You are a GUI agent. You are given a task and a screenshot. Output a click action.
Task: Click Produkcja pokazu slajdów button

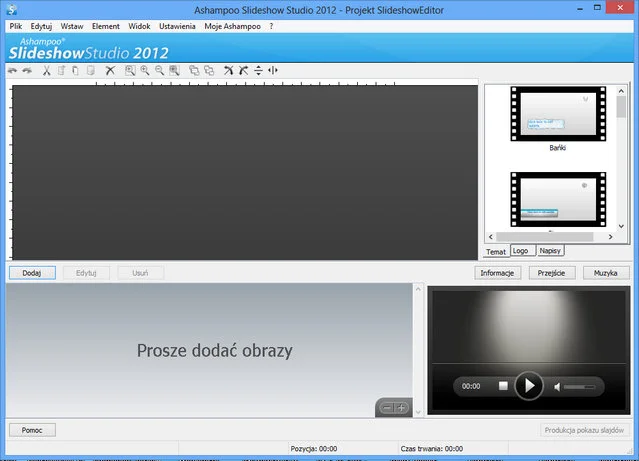[584, 430]
